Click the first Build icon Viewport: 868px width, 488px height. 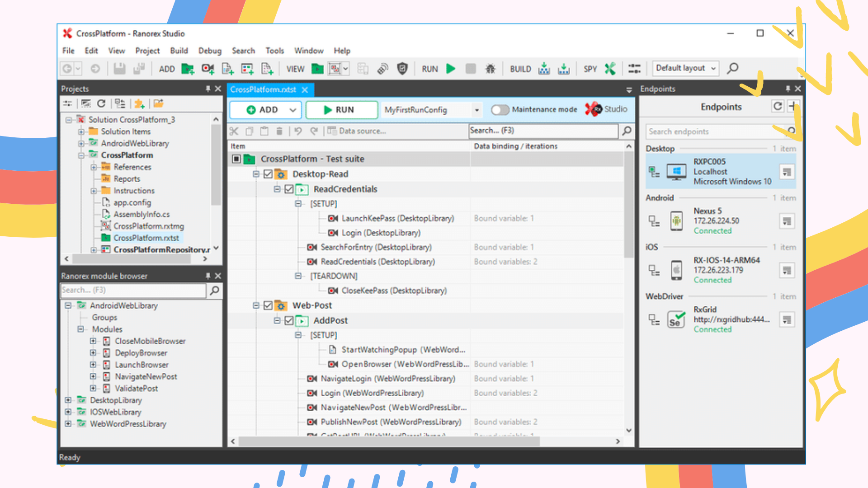(544, 69)
